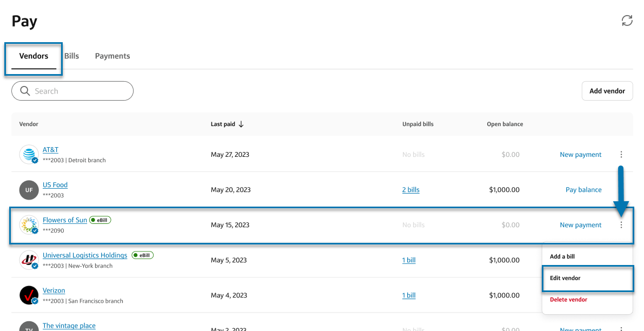Screen dimensions: 644x331
Task: Select Edit vendor from the context menu
Action: (565, 278)
